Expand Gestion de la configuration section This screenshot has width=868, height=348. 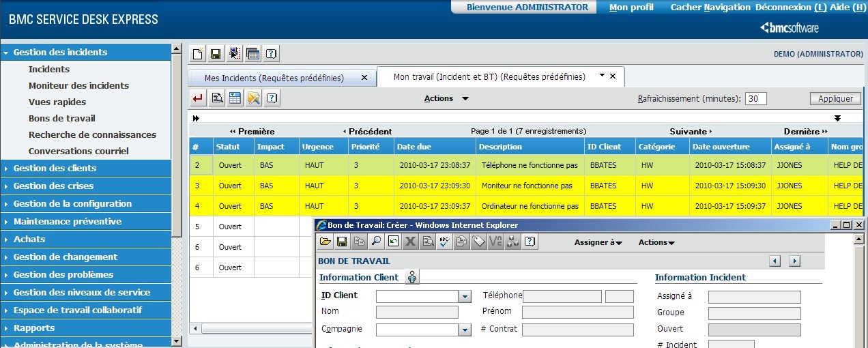pyautogui.click(x=86, y=203)
